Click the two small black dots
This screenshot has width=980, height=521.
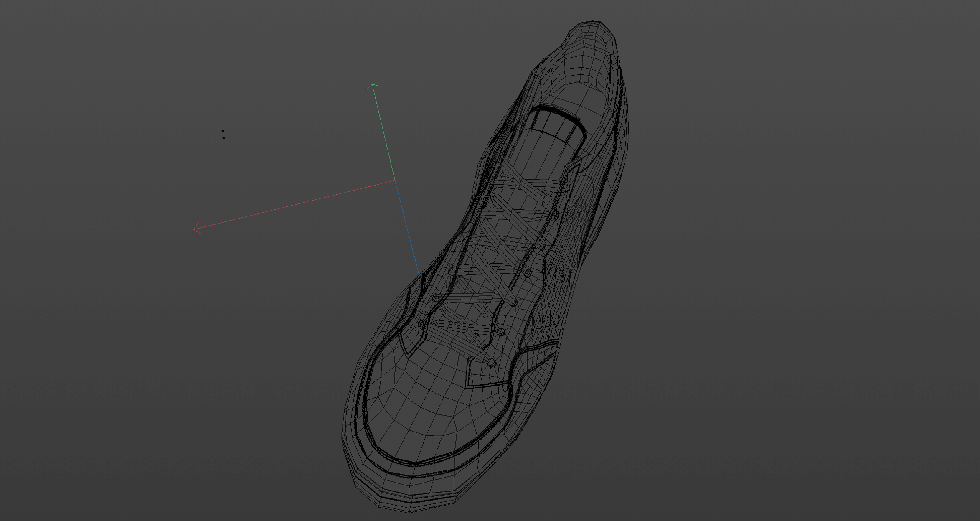pos(223,134)
